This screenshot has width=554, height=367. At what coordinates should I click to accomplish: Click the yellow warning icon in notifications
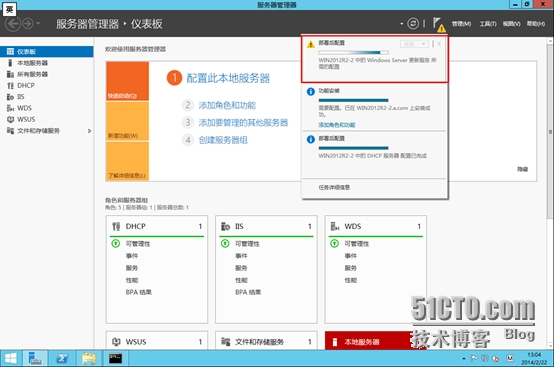[311, 44]
